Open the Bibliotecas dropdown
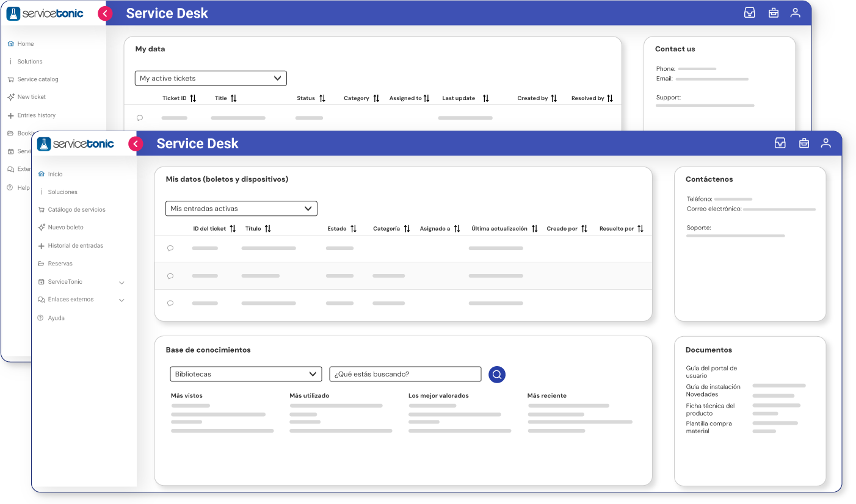 [245, 374]
